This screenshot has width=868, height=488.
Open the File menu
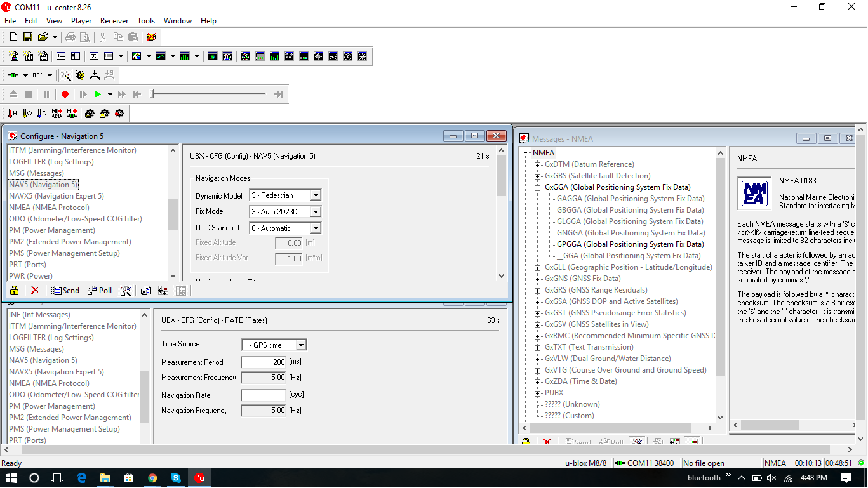coord(10,20)
